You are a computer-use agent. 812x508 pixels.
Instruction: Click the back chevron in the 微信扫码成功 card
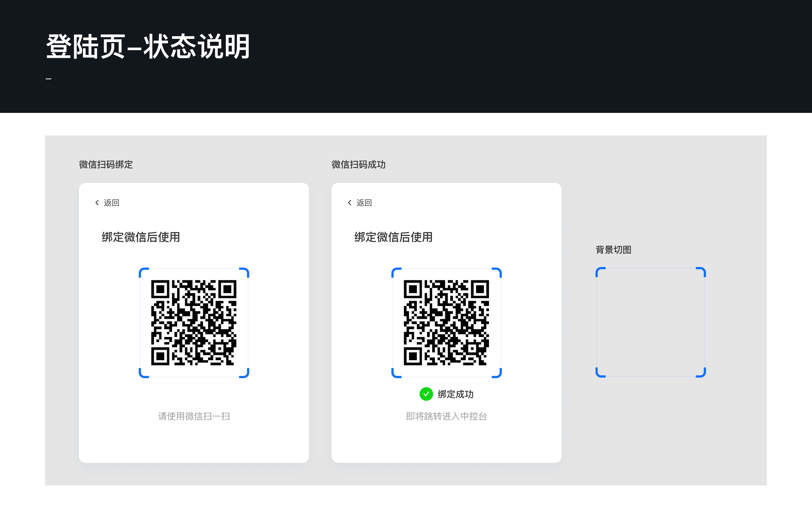coord(350,203)
